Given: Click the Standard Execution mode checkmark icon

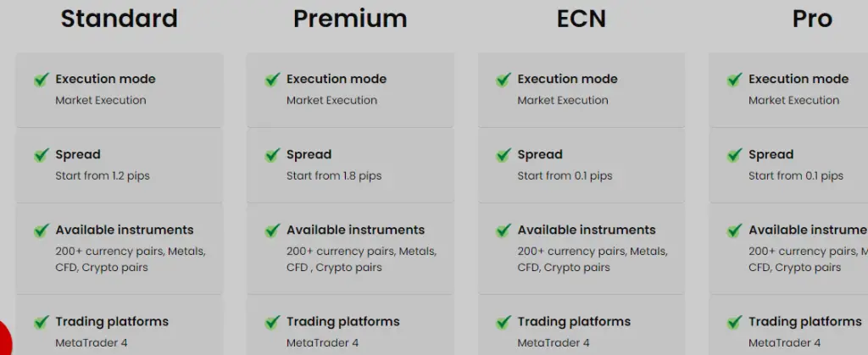Looking at the screenshot, I should click(x=42, y=80).
